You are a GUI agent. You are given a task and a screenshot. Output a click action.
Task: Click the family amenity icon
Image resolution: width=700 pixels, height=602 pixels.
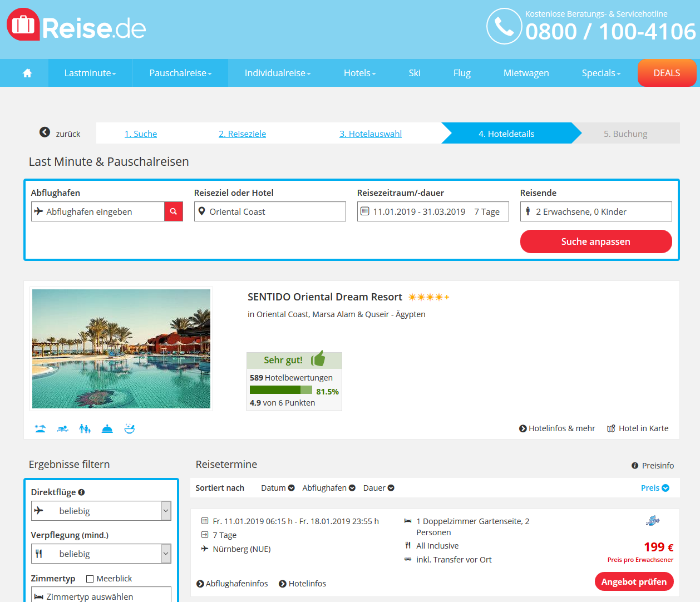(85, 428)
